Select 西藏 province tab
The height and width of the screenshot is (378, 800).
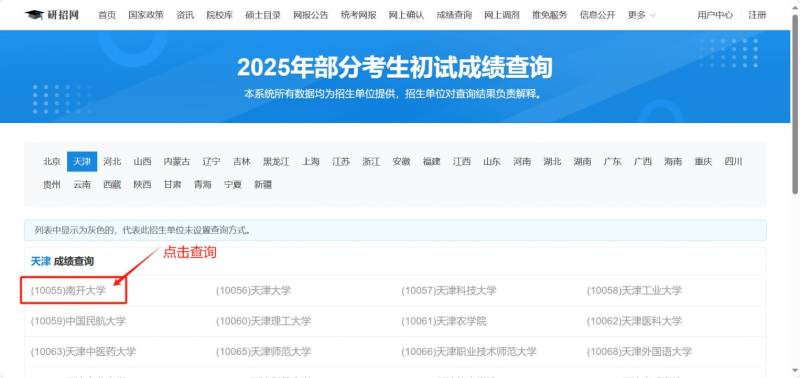112,185
